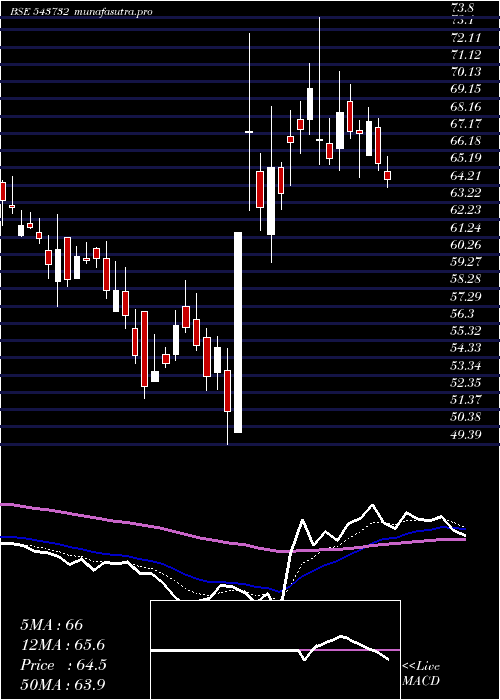Select the 68.16 price axis label
500x700 pixels.
tap(466, 107)
